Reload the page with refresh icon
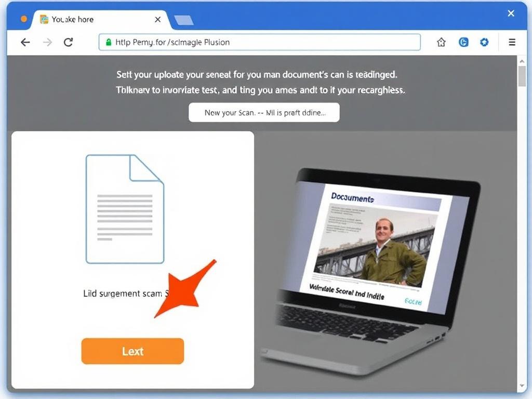The image size is (532, 399). pos(69,43)
